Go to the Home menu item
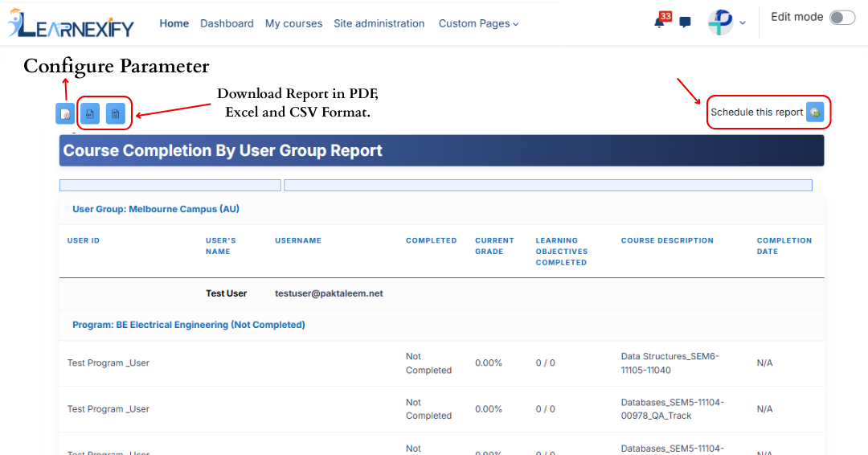The image size is (868, 455). pyautogui.click(x=174, y=24)
